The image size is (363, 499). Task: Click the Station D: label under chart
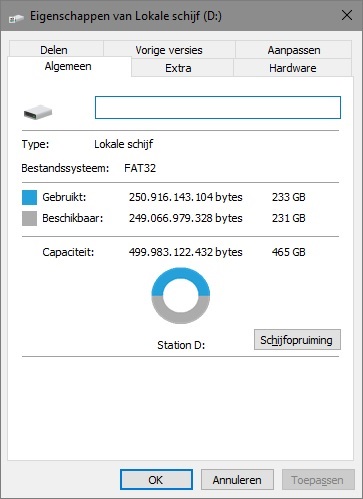coord(181,345)
